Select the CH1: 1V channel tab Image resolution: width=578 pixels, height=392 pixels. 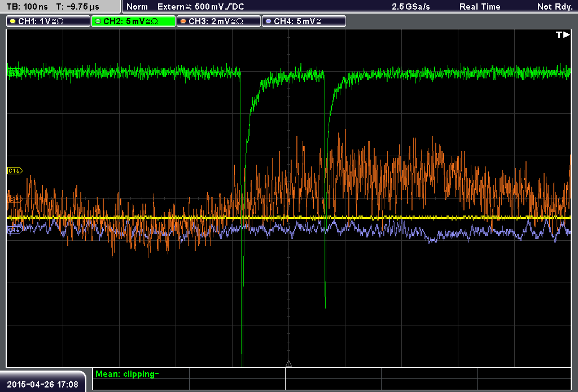49,21
